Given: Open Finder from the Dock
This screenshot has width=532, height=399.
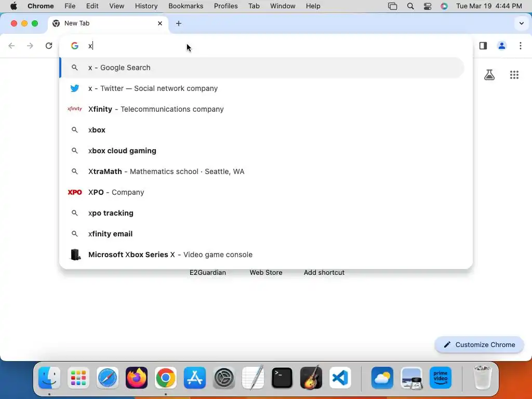Looking at the screenshot, I should pos(49,377).
